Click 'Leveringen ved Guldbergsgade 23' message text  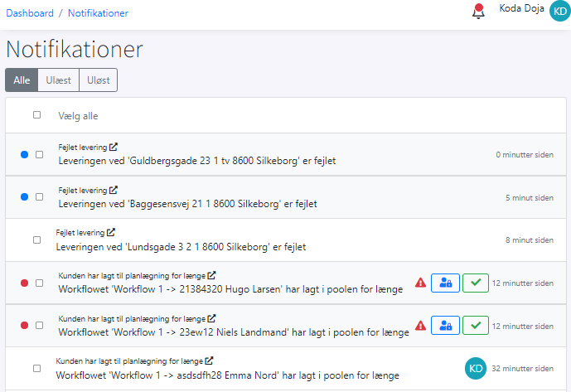[197, 161]
